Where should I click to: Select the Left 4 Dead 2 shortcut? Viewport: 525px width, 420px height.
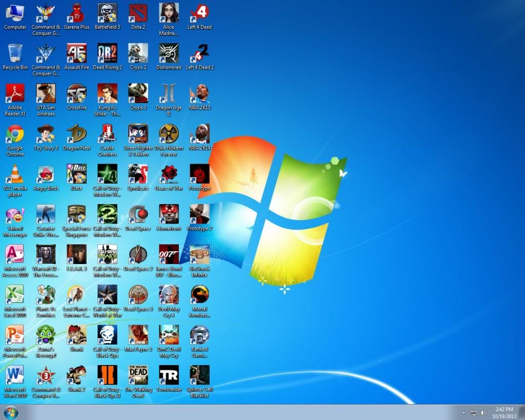pos(199,56)
